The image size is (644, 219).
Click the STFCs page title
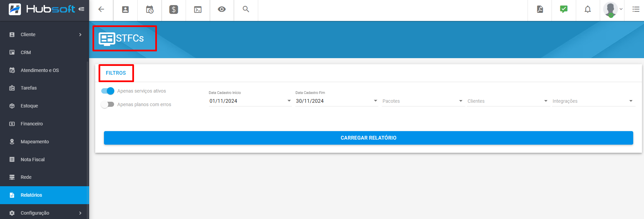(x=130, y=39)
